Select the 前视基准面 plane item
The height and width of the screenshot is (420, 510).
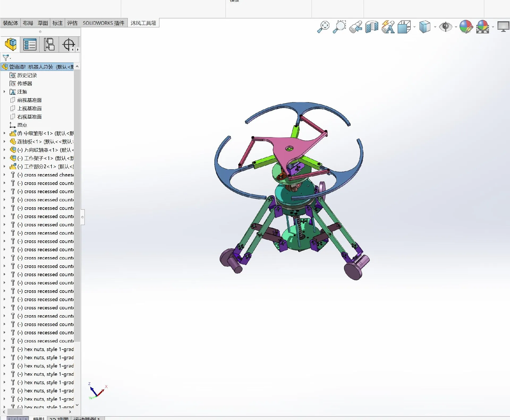click(29, 100)
